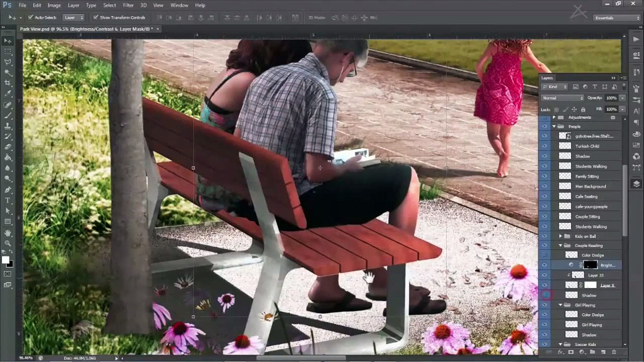Image resolution: width=644 pixels, height=362 pixels.
Task: Select the Paint Bucket tool
Action: (8, 157)
